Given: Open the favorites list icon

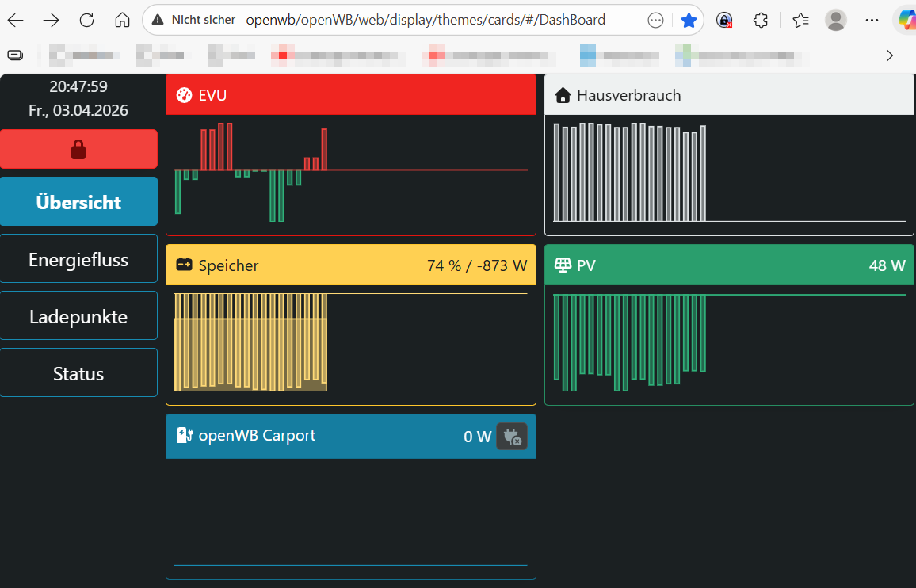Looking at the screenshot, I should [x=800, y=21].
